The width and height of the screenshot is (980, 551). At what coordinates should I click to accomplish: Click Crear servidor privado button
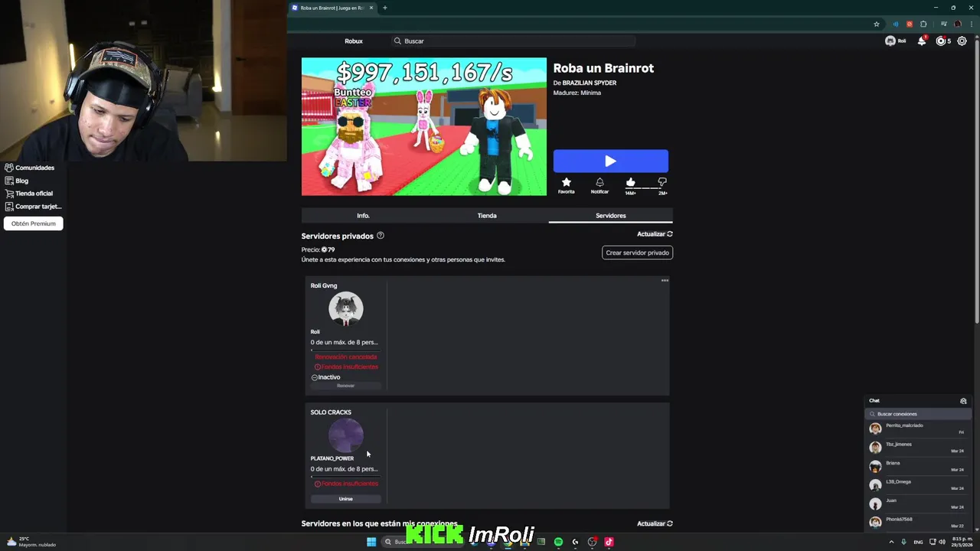click(637, 253)
